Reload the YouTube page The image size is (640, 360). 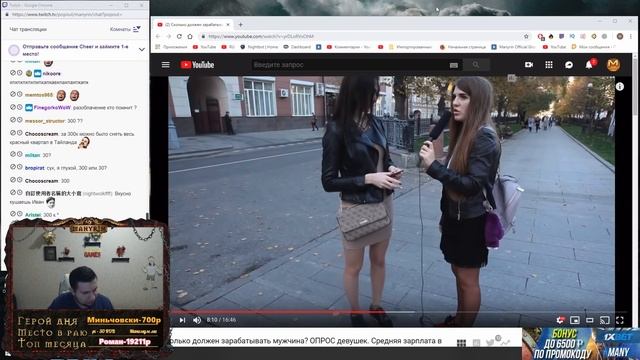179,36
